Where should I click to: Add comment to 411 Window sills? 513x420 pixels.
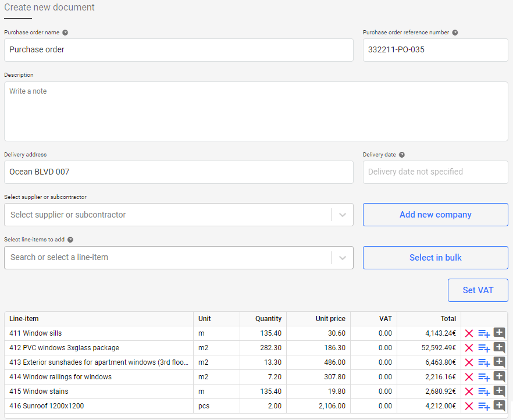tap(499, 333)
